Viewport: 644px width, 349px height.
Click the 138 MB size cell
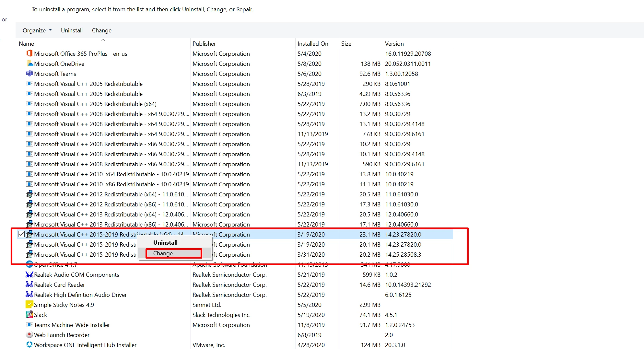click(x=370, y=64)
